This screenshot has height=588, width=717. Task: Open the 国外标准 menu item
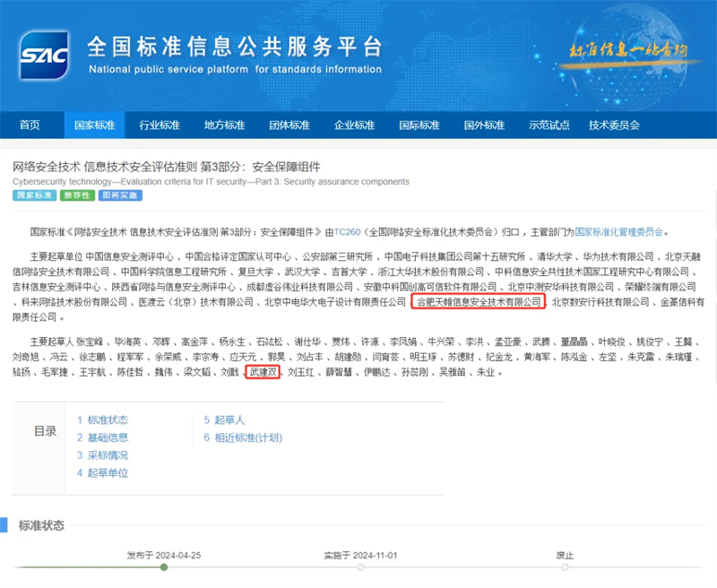(x=484, y=125)
